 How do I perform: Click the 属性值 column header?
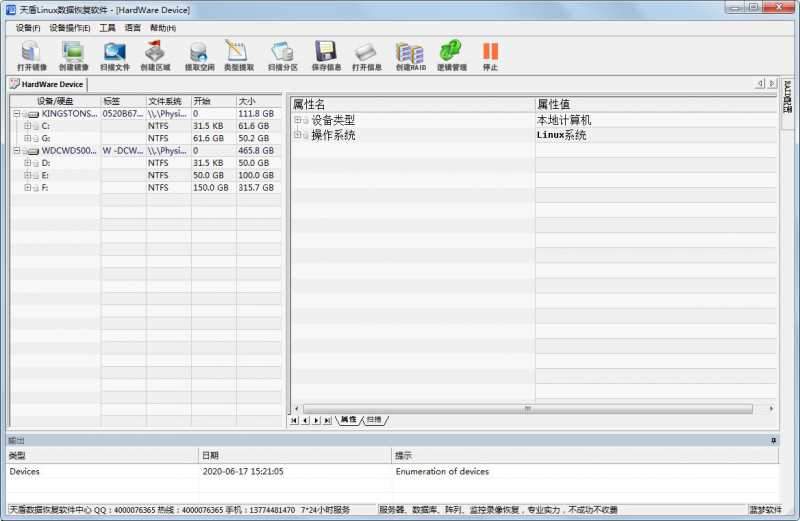point(656,105)
